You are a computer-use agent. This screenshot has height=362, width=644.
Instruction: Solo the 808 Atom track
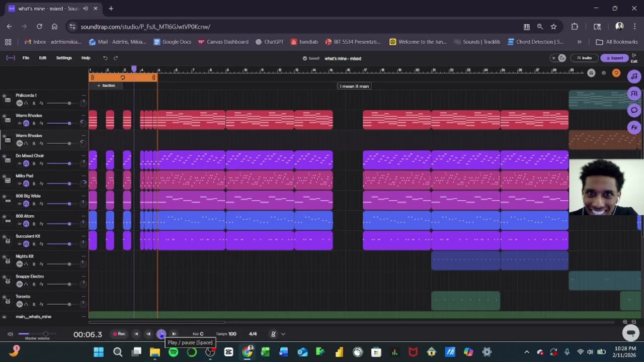26,224
